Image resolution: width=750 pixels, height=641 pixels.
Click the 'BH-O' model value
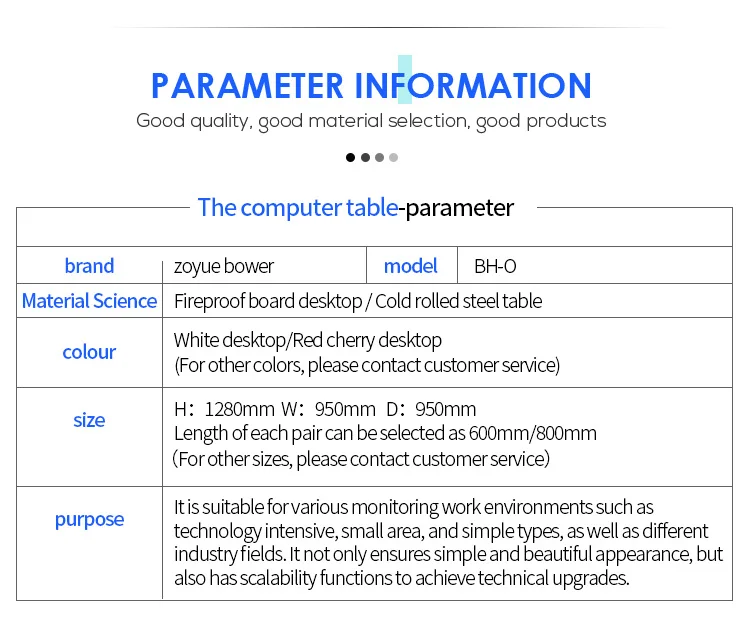click(495, 266)
